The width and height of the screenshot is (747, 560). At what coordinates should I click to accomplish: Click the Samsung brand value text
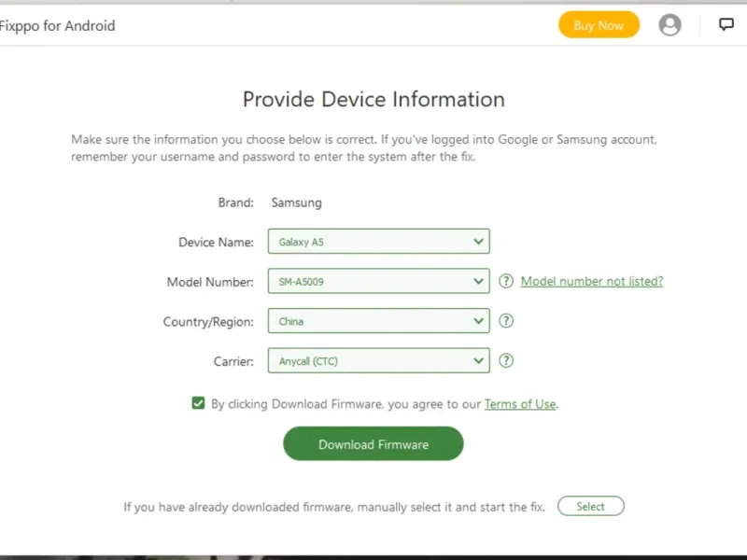coord(296,203)
